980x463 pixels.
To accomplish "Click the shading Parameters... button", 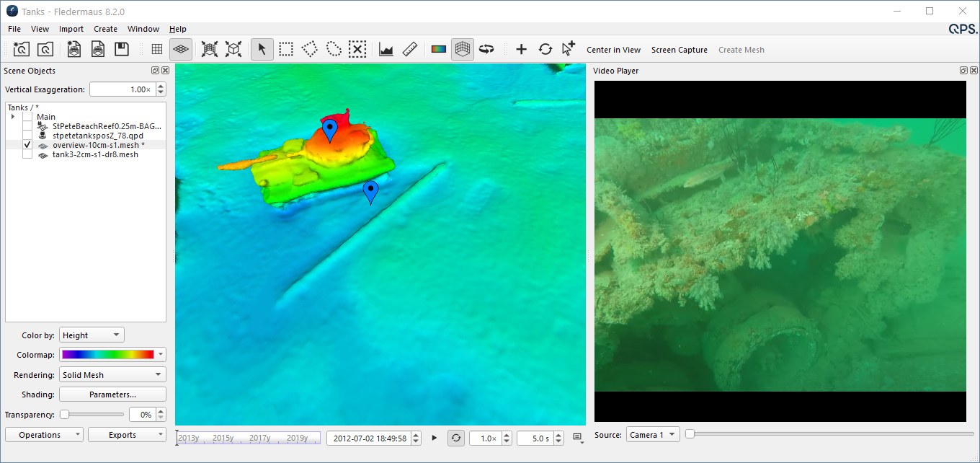I will [x=112, y=394].
